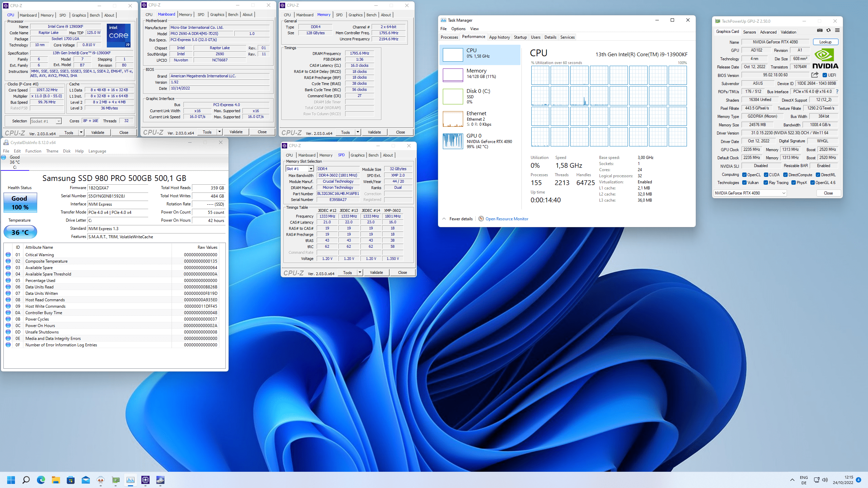Image resolution: width=868 pixels, height=488 pixels.
Task: Click the NVIDIA logo in GPU-Z
Action: tap(825, 59)
